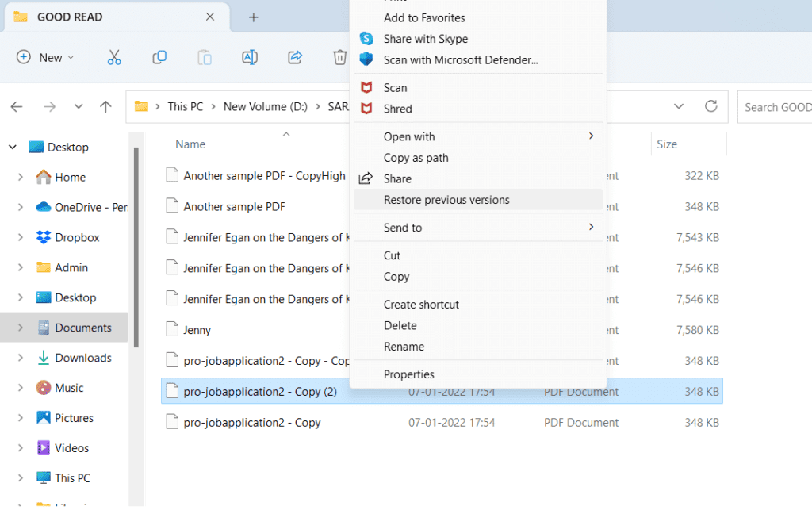Image resolution: width=812 pixels, height=510 pixels.
Task: Choose Delete in the context menu
Action: [x=478, y=326]
